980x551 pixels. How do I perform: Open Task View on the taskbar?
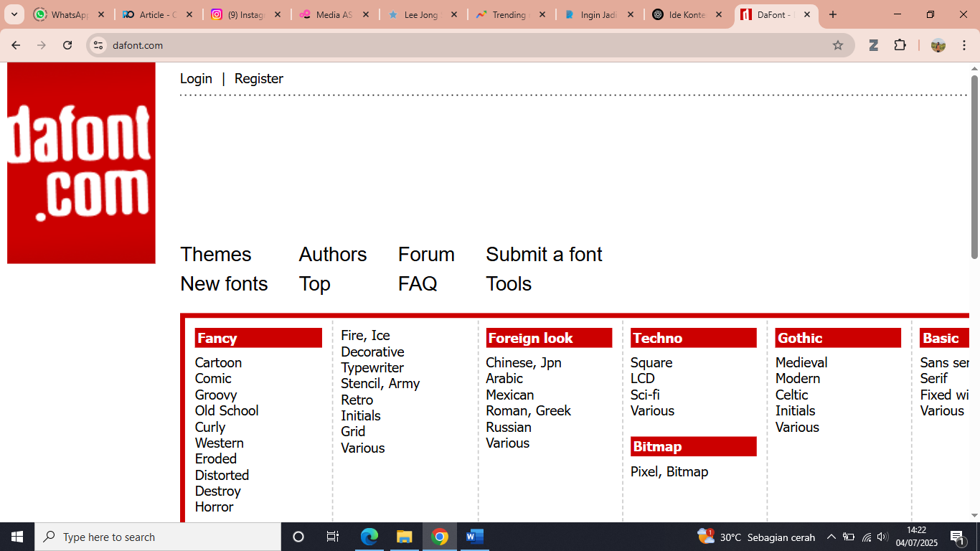pyautogui.click(x=333, y=537)
